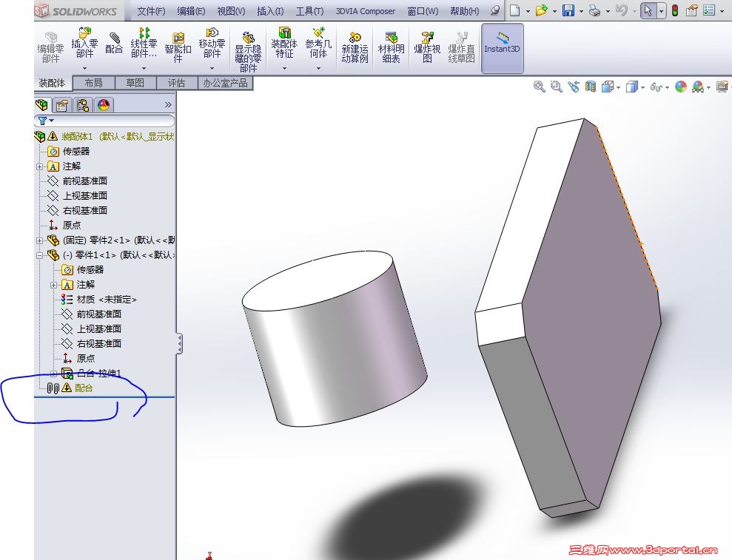This screenshot has width=732, height=560.
Task: Click the Apply Scene icon
Action: click(698, 87)
